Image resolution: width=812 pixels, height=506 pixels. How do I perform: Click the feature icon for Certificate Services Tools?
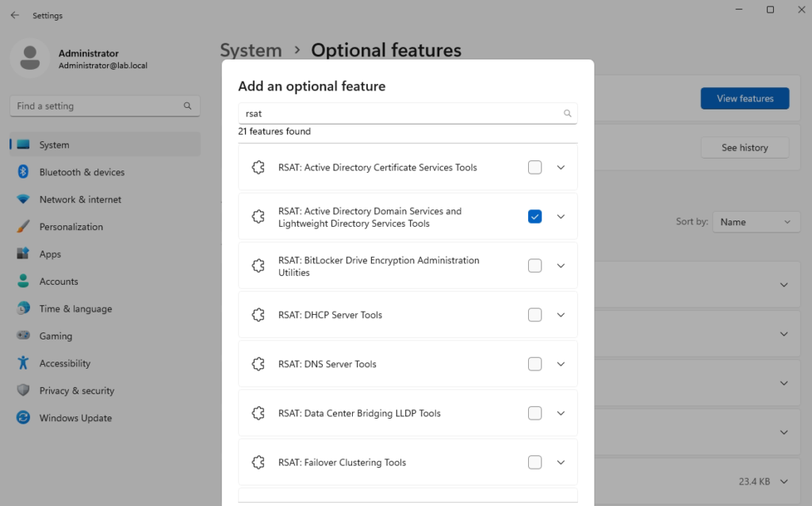pyautogui.click(x=258, y=167)
